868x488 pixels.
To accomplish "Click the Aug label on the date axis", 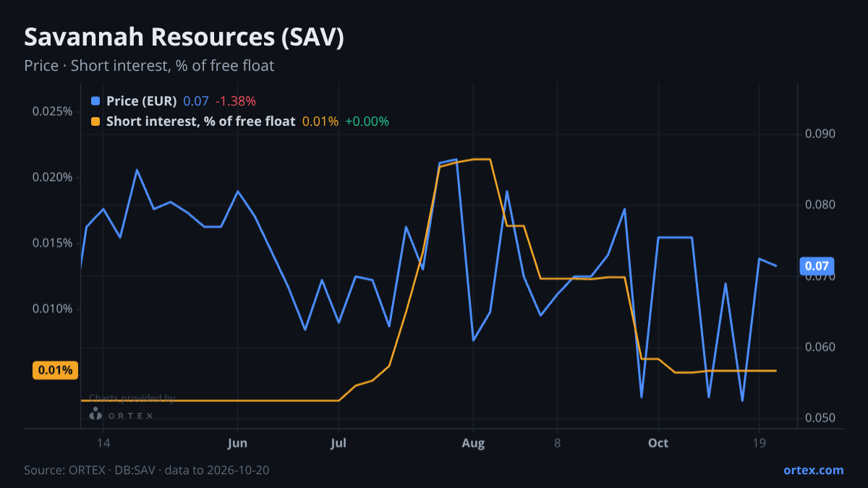I will [473, 443].
